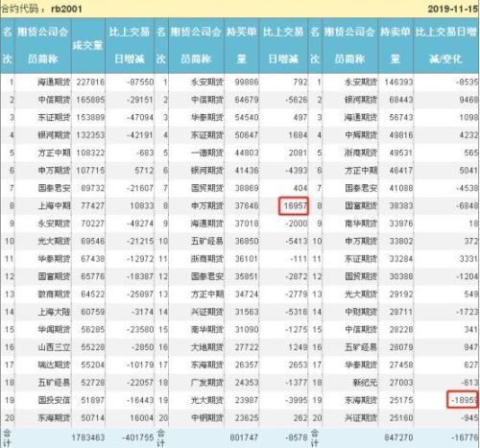Screen dimensions: 480x448
Task: Click volume change value -47094
Action: tap(140, 117)
